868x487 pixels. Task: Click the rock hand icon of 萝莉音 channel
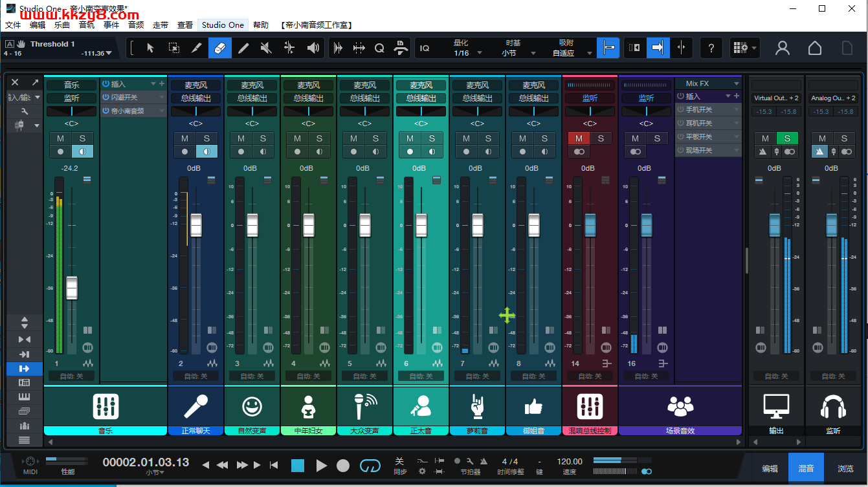tap(477, 406)
